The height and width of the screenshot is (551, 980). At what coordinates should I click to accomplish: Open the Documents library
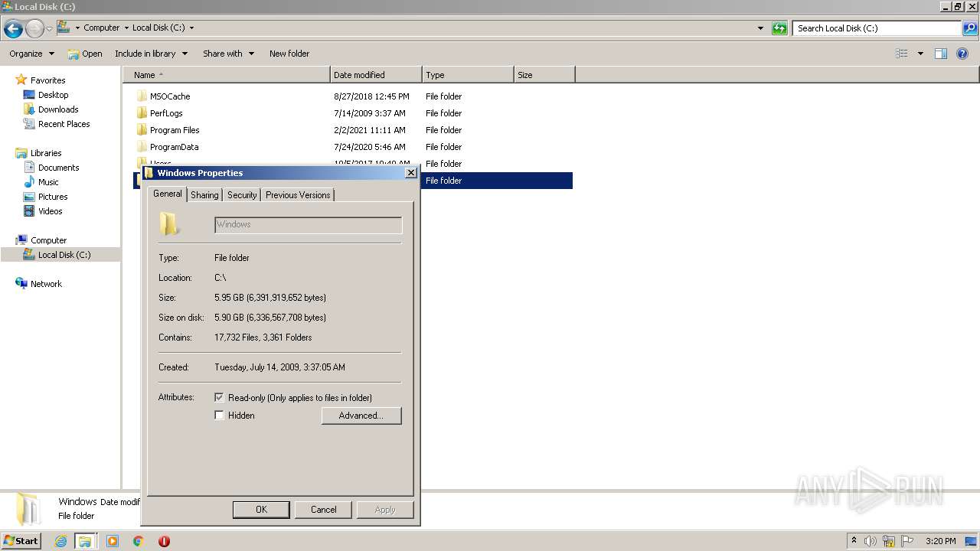coord(58,168)
